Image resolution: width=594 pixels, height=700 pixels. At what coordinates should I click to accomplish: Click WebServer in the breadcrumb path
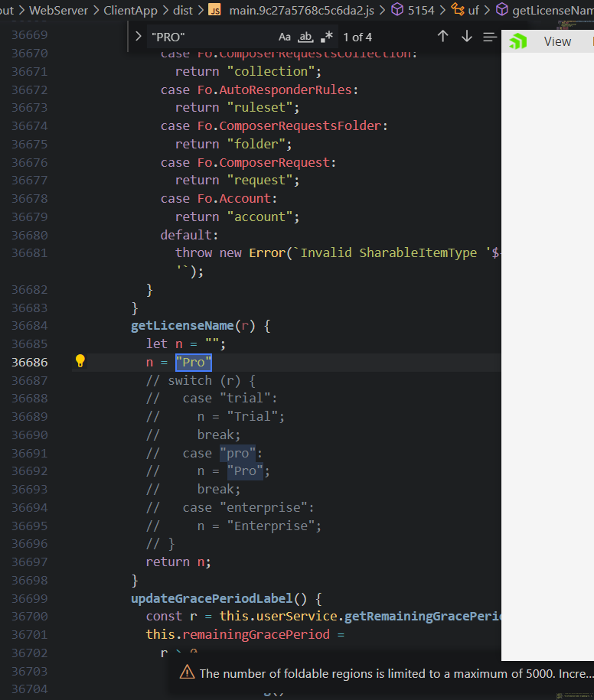[58, 10]
